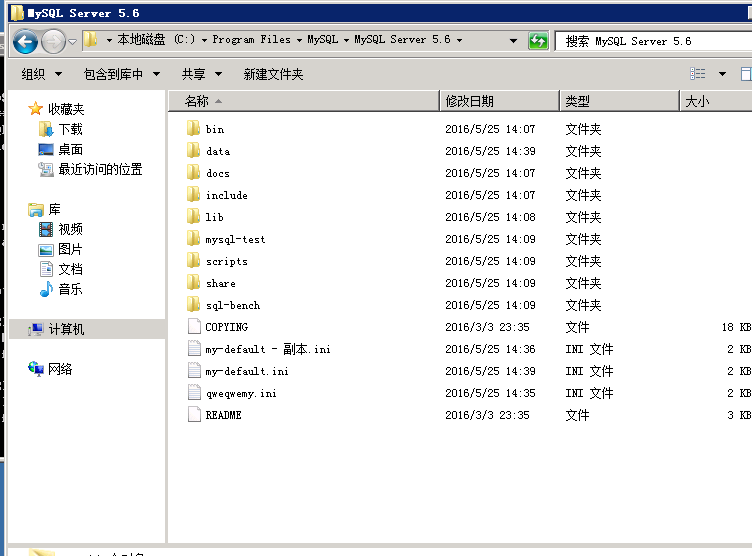752x556 pixels.
Task: Open the 视频 library
Action: [x=70, y=229]
